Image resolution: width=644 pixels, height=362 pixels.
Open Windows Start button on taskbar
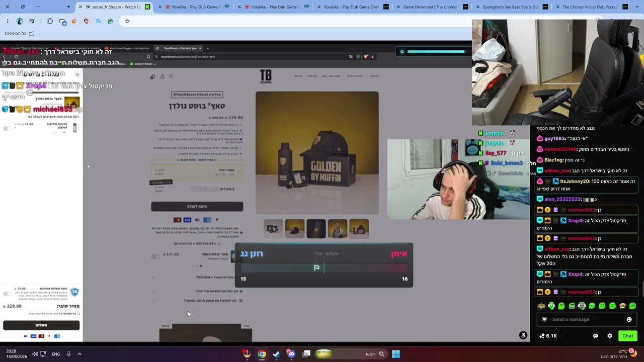[x=396, y=354]
